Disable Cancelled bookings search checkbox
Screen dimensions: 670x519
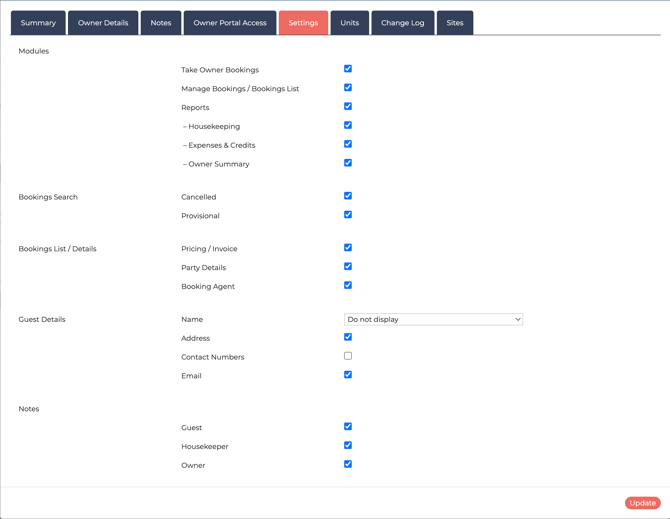[348, 196]
